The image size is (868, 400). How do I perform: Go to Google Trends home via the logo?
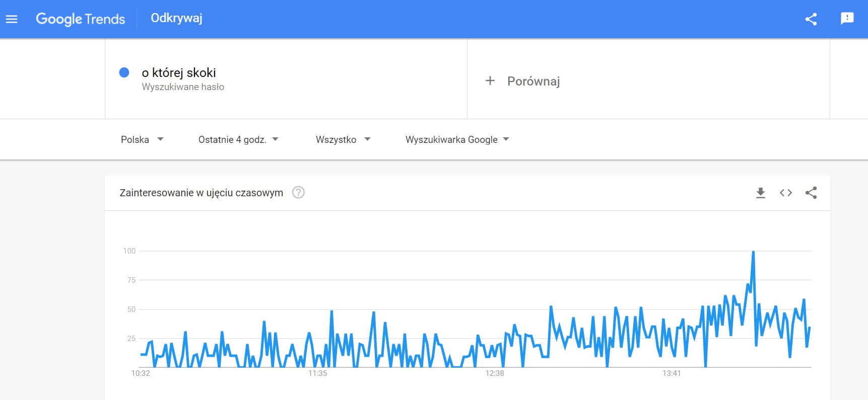click(81, 19)
